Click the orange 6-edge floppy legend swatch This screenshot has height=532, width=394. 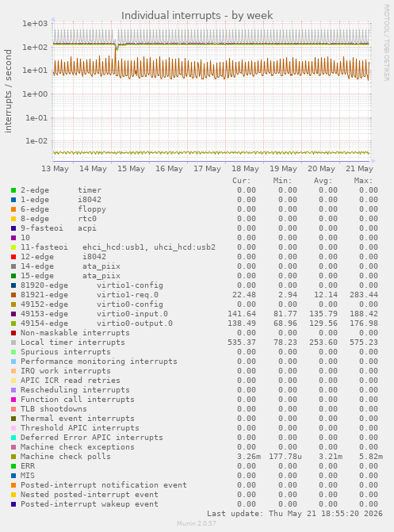[13, 209]
